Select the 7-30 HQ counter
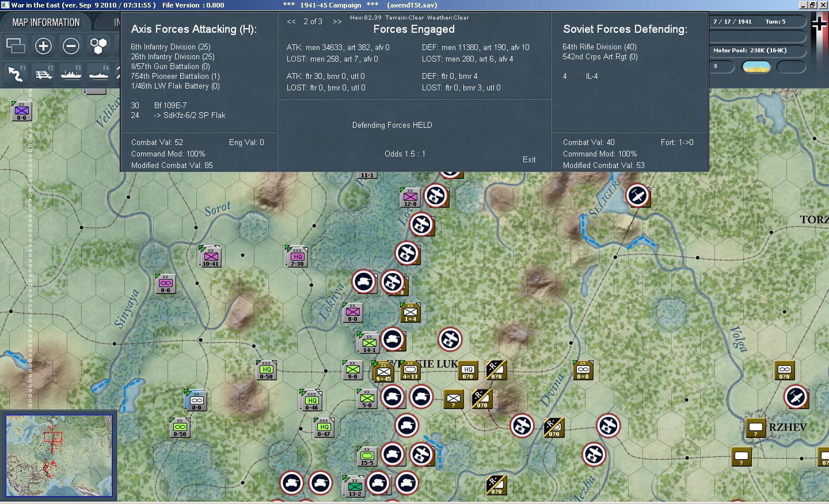 (297, 257)
